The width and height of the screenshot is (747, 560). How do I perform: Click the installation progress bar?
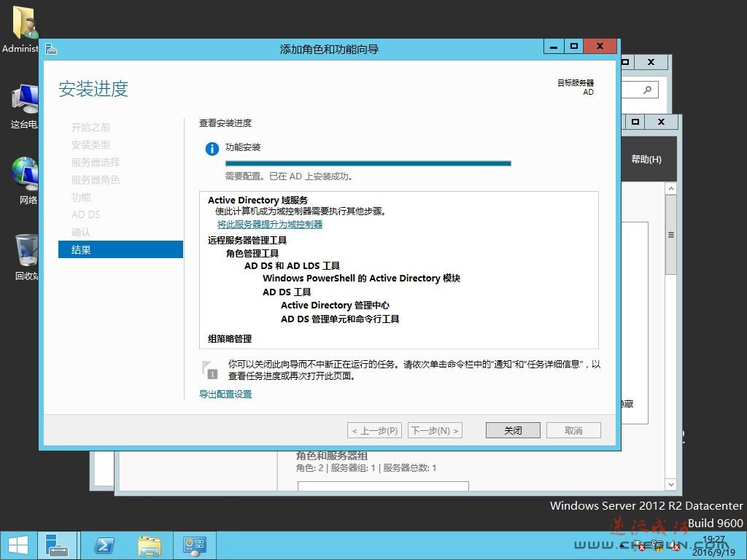pos(368,163)
